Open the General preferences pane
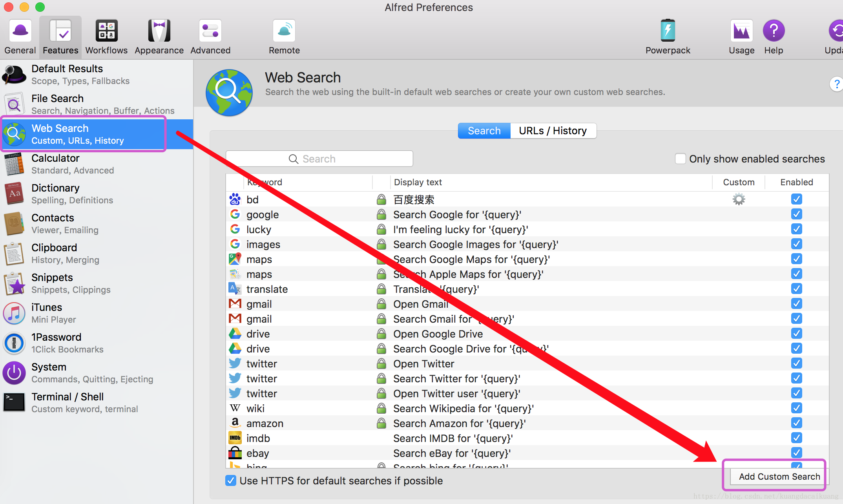Image resolution: width=843 pixels, height=504 pixels. 20,37
